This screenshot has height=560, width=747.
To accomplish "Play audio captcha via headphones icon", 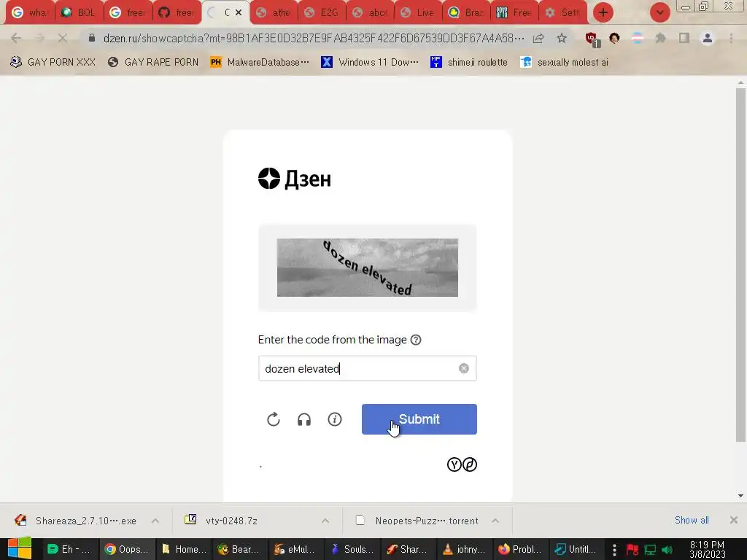I will [x=304, y=419].
